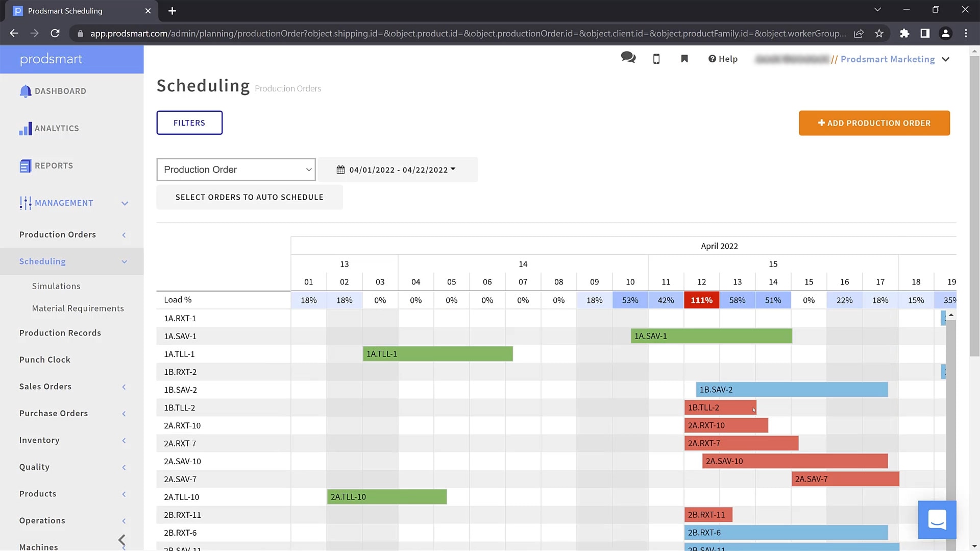Viewport: 980px width, 551px height.
Task: Collapse the Scheduling sidebar section
Action: point(124,261)
